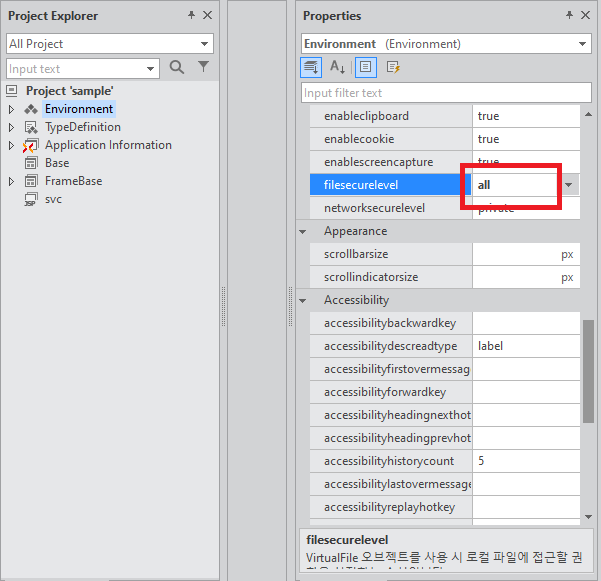Viewport: 601px width, 581px height.
Task: Close the Project Explorer panel
Action: pos(207,16)
